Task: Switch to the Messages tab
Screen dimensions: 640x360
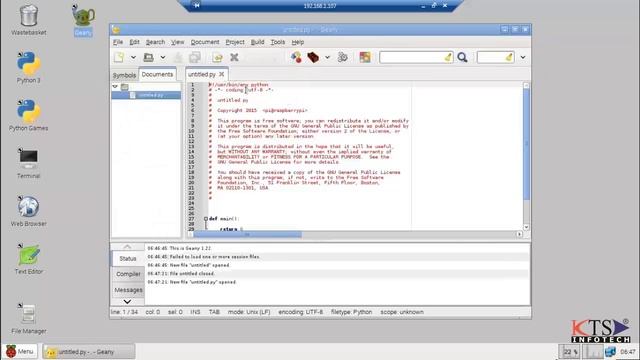Action: (x=128, y=290)
